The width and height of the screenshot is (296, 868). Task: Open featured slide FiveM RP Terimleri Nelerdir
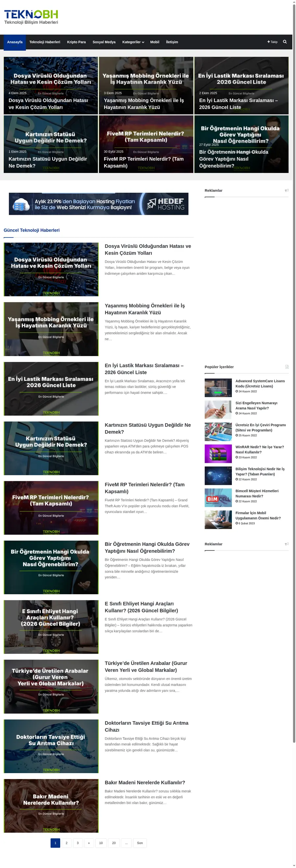tap(146, 144)
